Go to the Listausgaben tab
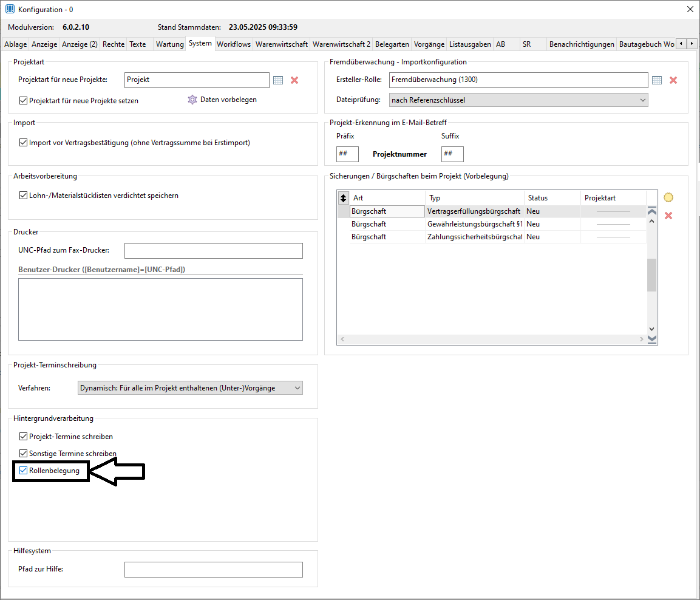 point(470,44)
